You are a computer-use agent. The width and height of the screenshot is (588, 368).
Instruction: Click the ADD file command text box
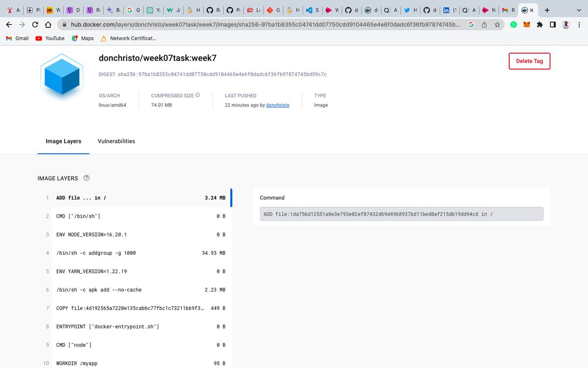401,214
